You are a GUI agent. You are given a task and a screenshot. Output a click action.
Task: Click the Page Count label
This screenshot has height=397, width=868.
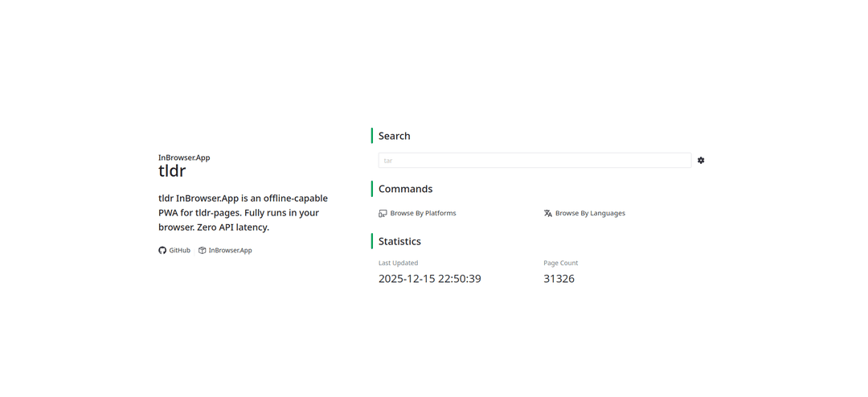pos(560,263)
